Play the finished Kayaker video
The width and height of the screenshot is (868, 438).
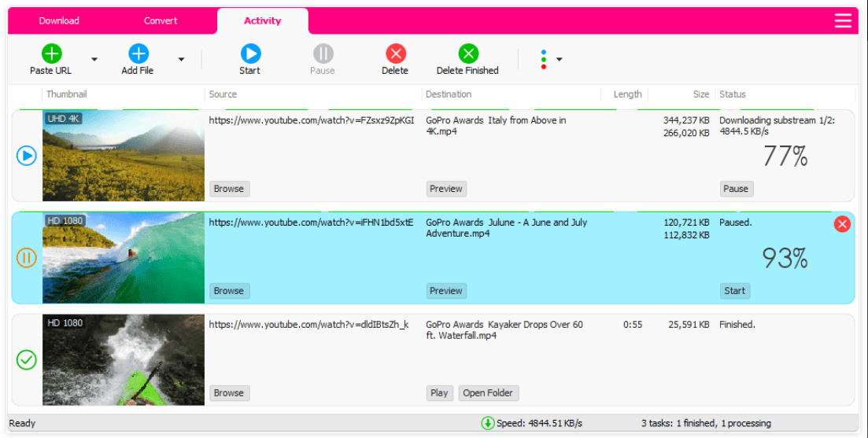click(x=440, y=393)
